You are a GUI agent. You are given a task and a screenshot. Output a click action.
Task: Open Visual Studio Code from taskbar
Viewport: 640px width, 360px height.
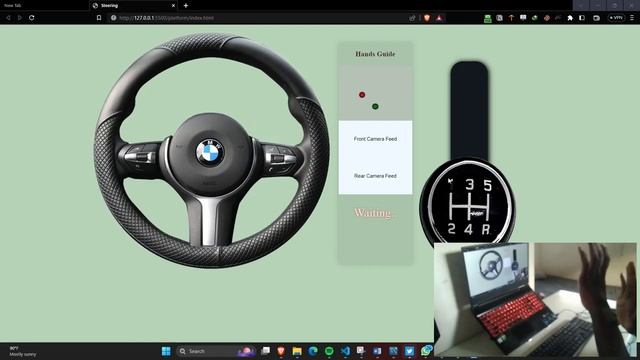(345, 351)
